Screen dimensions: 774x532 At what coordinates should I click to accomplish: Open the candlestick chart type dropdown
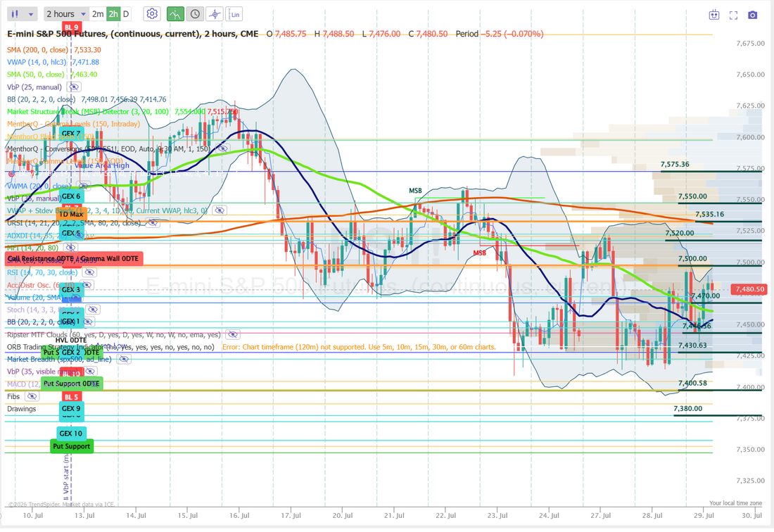[23, 14]
